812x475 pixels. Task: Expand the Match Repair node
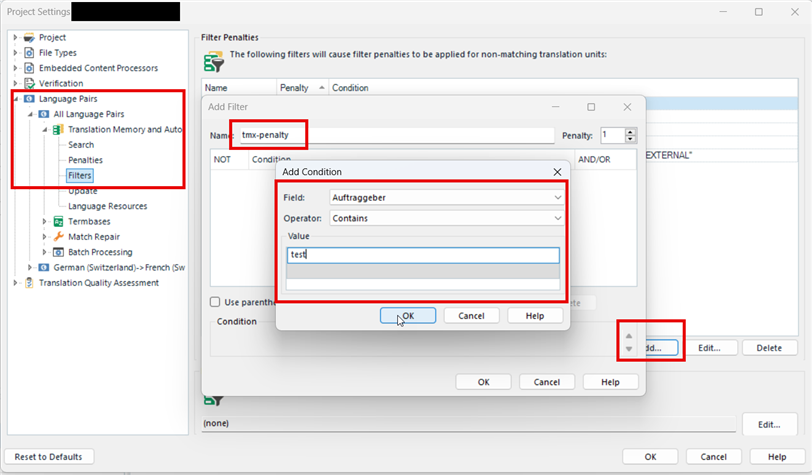click(x=44, y=237)
